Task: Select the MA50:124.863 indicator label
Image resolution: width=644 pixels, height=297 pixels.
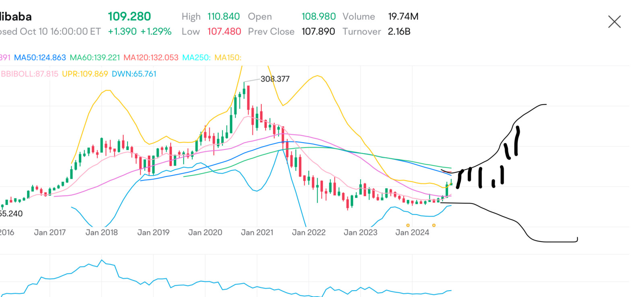Action: 40,57
